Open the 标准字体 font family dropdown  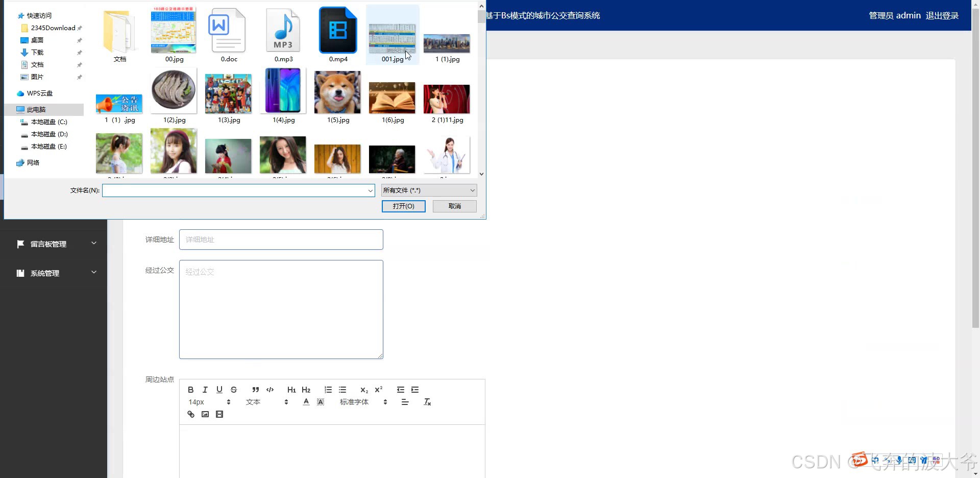[363, 402]
